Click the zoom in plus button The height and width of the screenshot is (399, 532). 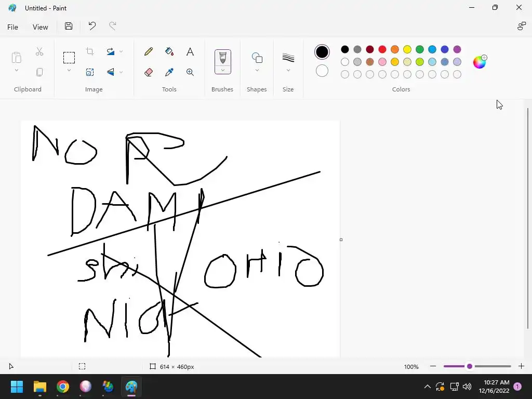click(x=521, y=366)
